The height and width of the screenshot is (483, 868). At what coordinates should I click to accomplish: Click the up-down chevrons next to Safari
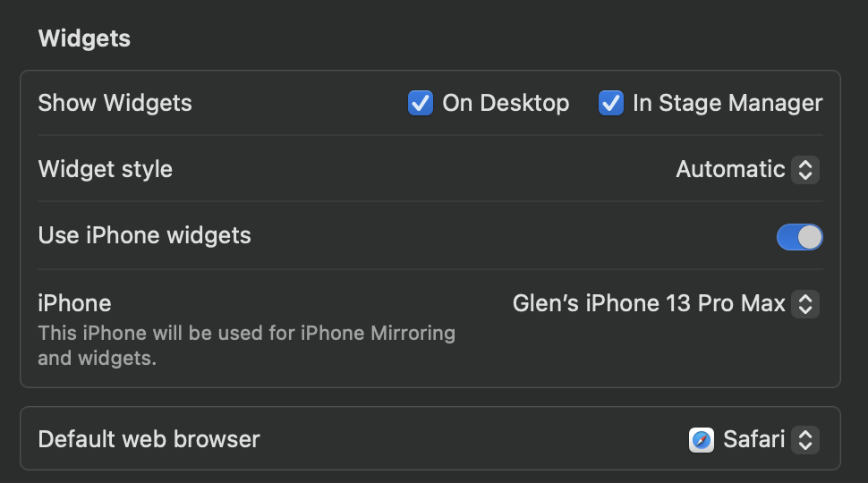pos(805,440)
